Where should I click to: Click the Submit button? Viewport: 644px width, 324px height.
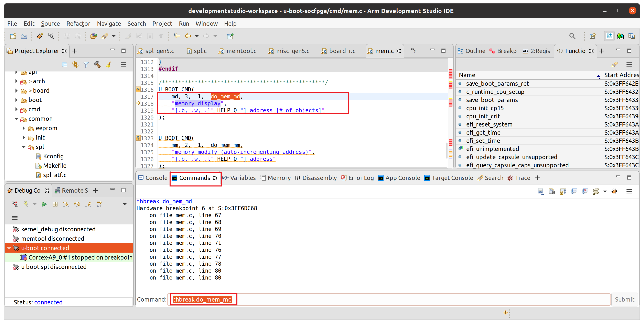624,300
